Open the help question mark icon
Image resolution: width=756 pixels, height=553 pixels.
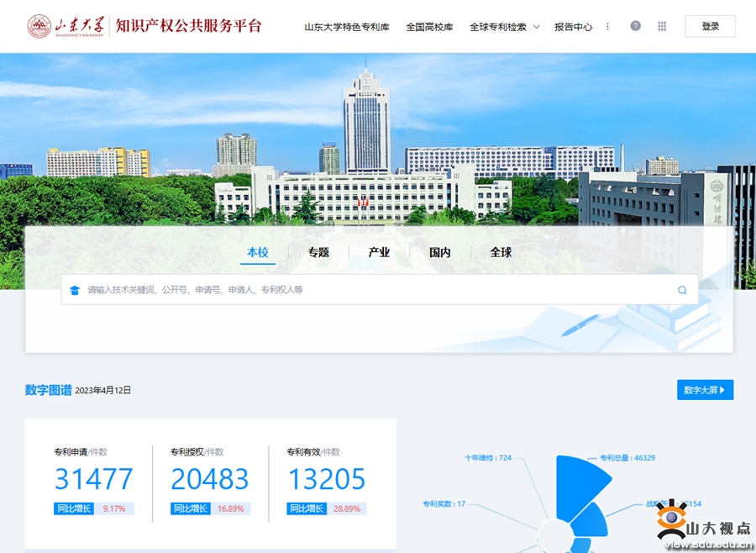635,26
